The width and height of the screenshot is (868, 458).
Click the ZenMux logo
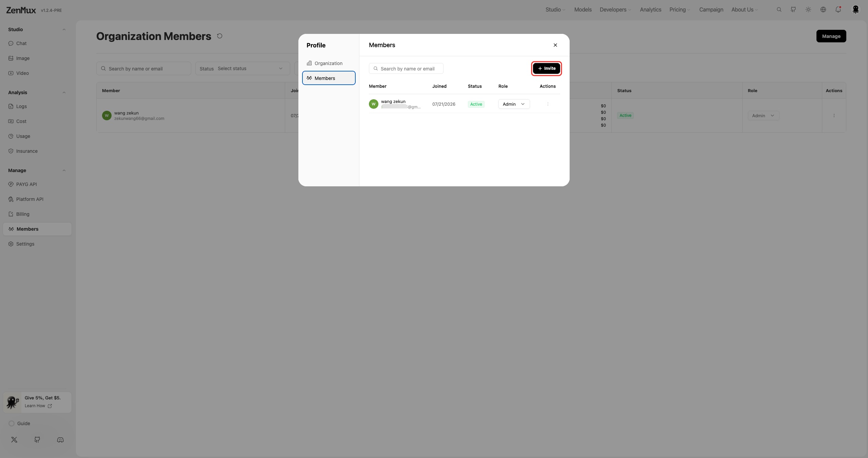pyautogui.click(x=21, y=10)
